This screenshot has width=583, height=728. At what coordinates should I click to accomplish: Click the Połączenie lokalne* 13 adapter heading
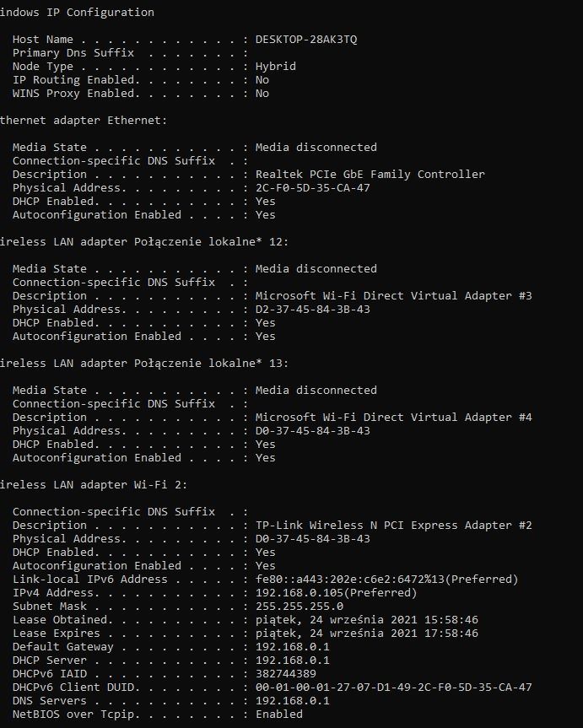[x=144, y=364]
